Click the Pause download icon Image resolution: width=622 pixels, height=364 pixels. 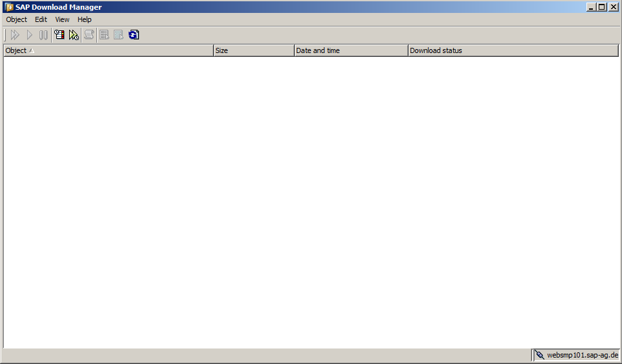tap(43, 35)
